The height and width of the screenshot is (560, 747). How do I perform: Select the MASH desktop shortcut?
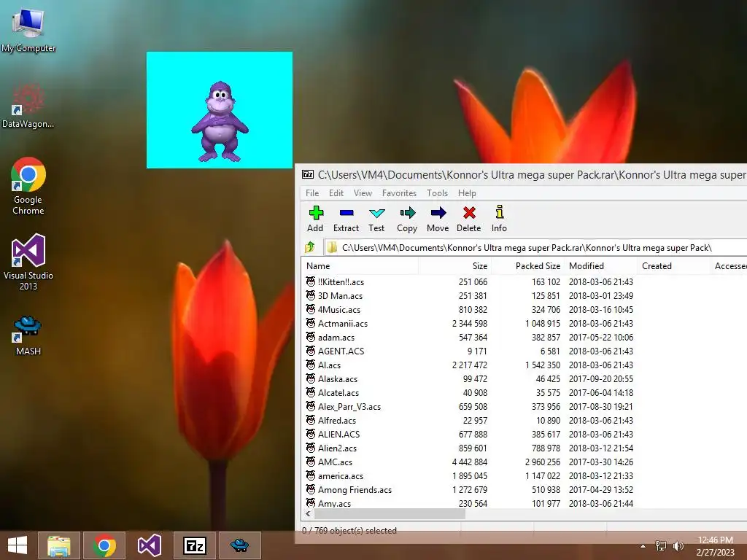(28, 335)
